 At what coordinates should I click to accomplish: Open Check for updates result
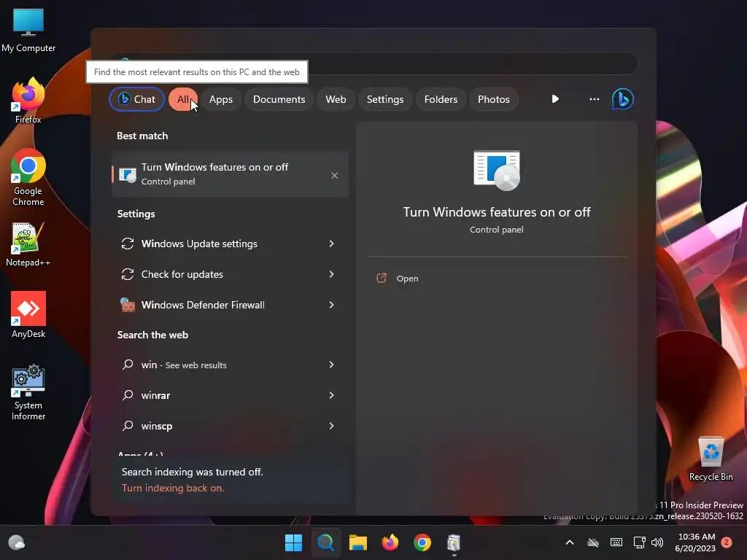[230, 274]
